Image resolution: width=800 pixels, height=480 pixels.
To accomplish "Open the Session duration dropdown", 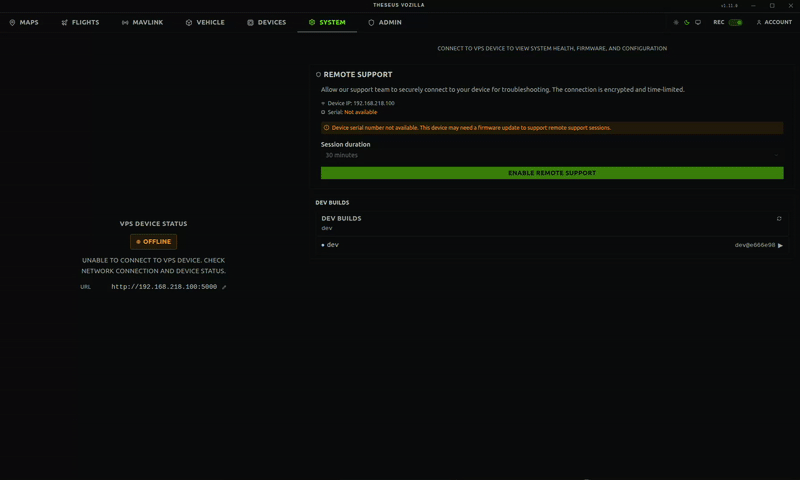I will pyautogui.click(x=551, y=155).
